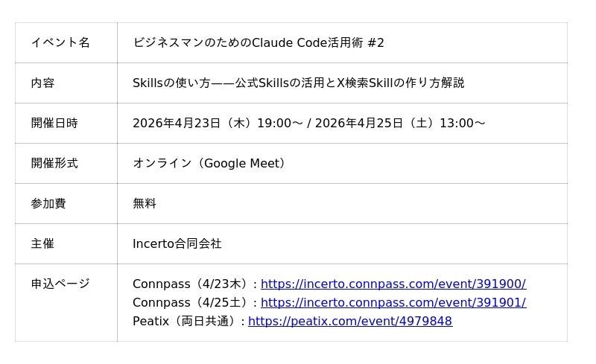Click the Incerto合同会社 organizer text

177,243
